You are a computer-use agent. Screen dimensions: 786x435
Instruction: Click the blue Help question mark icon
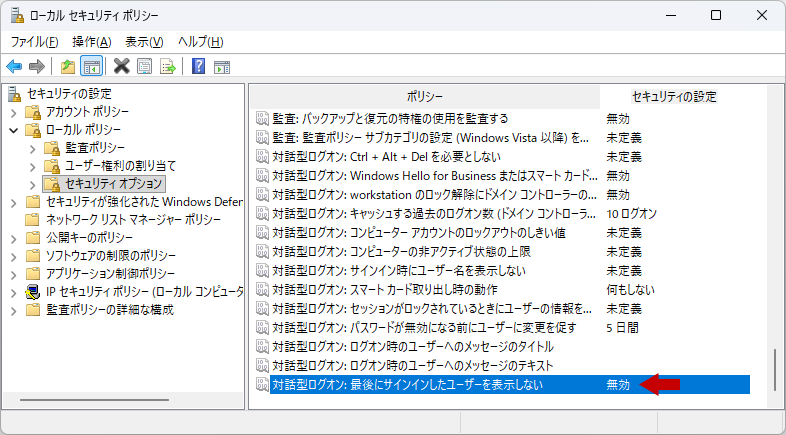point(198,67)
